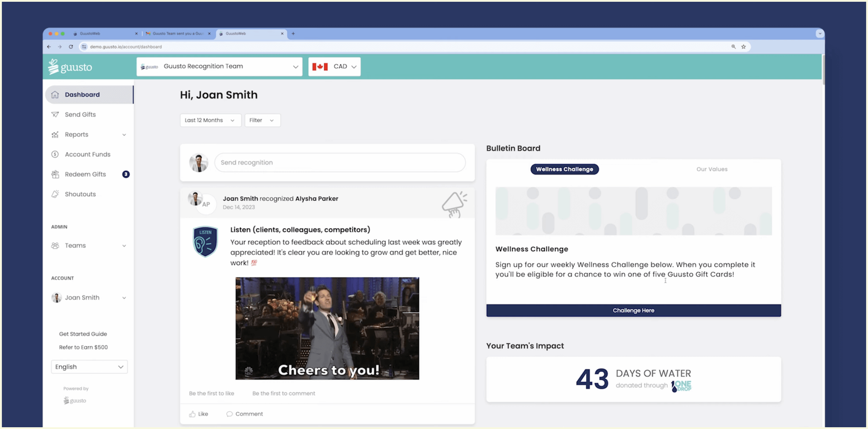Screen dimensions: 868x429
Task: Switch to the Our Values bulletin tab
Action: coord(712,169)
